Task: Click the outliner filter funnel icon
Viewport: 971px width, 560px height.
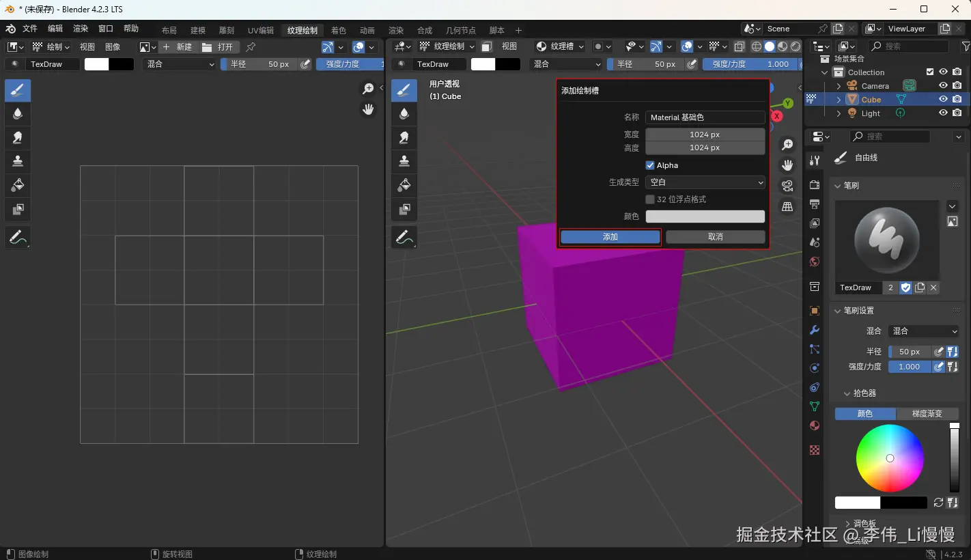Action: tap(966, 46)
